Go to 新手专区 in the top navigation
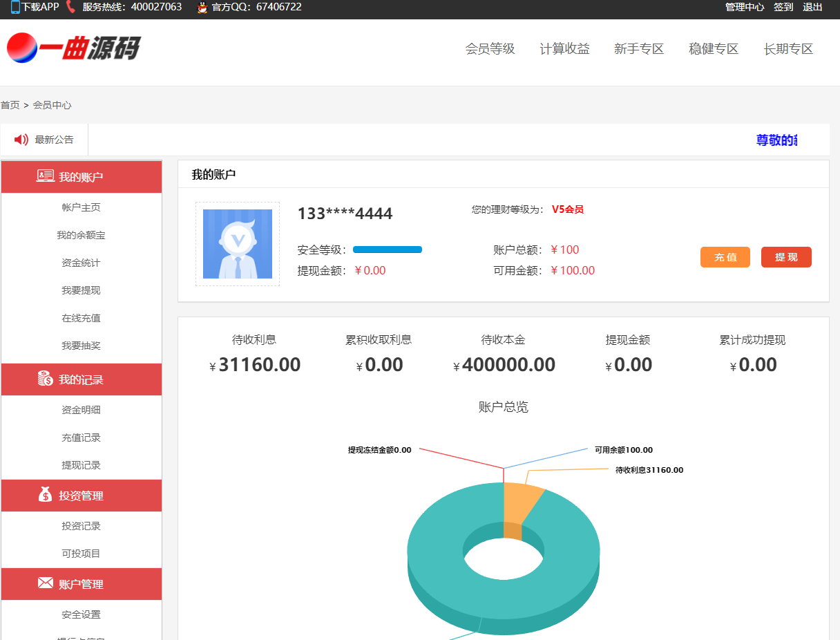Image resolution: width=840 pixels, height=640 pixels. point(639,49)
